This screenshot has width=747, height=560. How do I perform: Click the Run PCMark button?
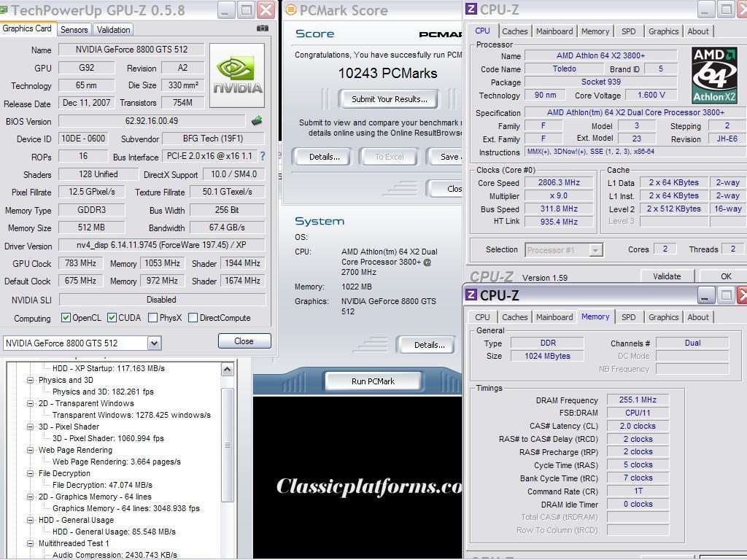(x=373, y=381)
